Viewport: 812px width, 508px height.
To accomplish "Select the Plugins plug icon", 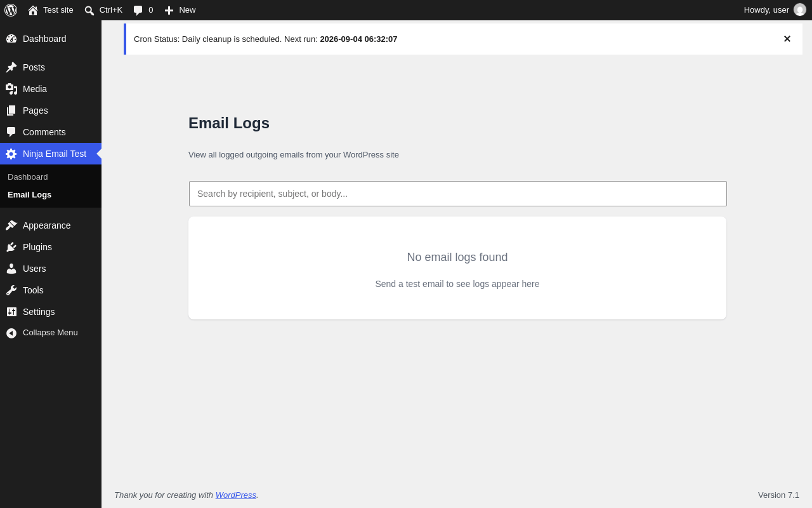I will click(11, 247).
